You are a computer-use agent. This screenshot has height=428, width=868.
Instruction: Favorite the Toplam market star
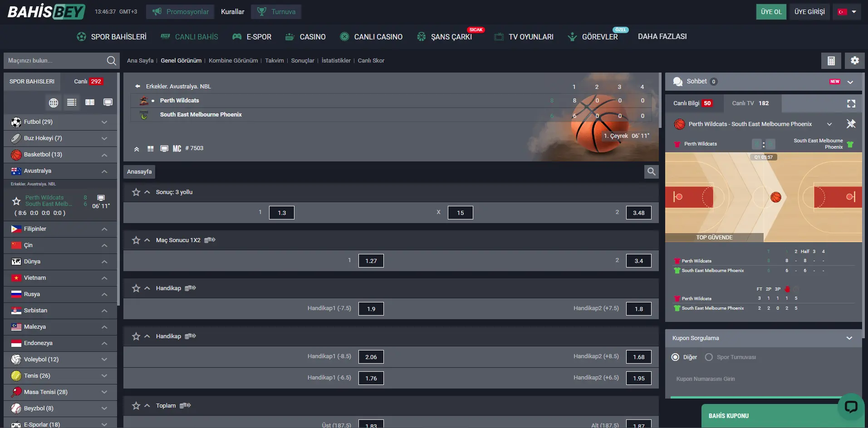tap(136, 406)
